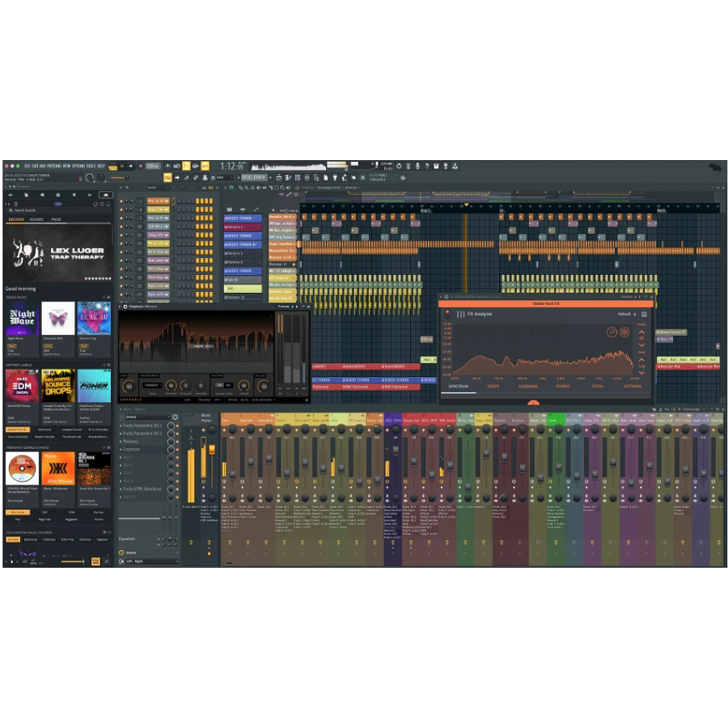Image resolution: width=728 pixels, height=728 pixels.
Task: Open the Mixer via its toolbar icon
Action: pyautogui.click(x=307, y=177)
